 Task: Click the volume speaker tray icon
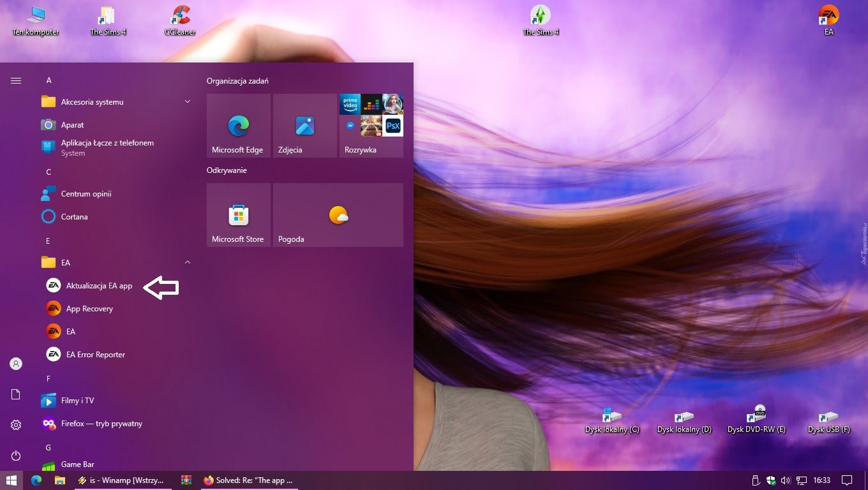[x=786, y=480]
